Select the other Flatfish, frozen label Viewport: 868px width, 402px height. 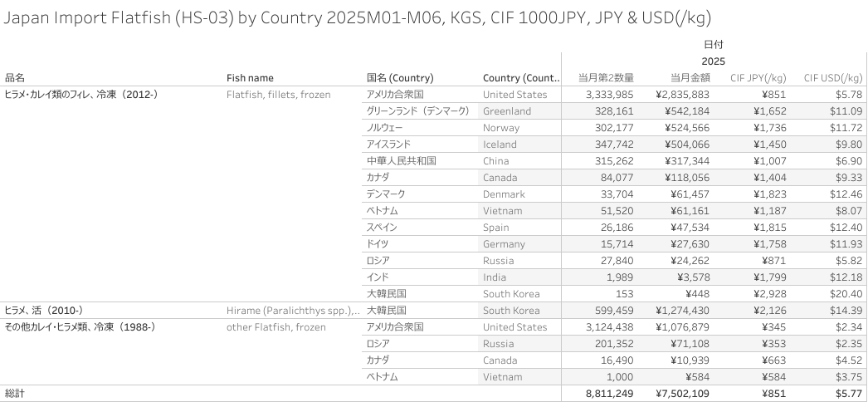point(276,327)
